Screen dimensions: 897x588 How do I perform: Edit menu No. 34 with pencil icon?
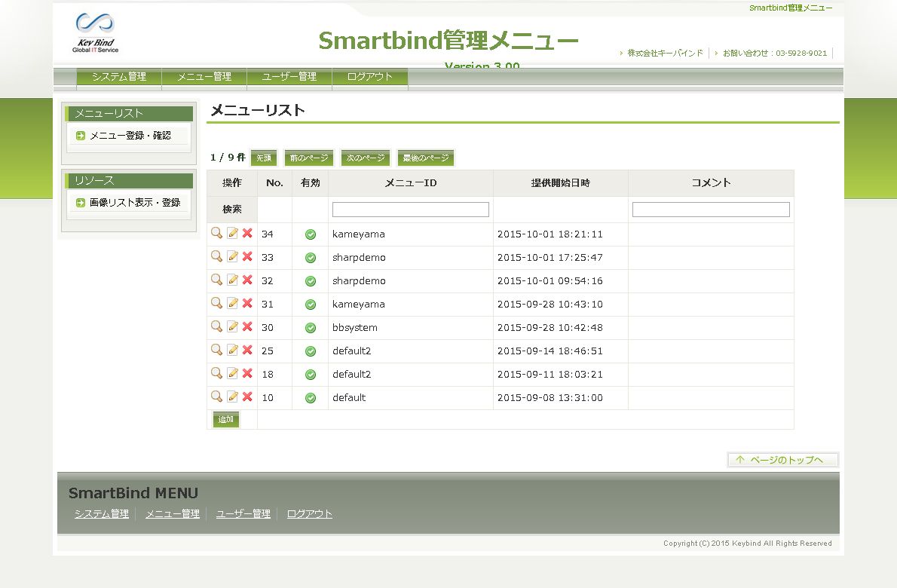(232, 233)
